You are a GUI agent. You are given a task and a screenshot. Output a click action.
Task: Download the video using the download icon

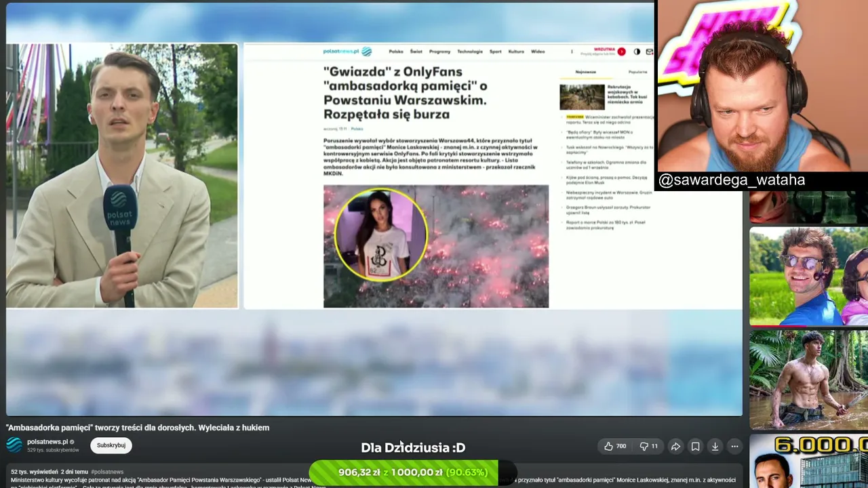click(x=715, y=446)
